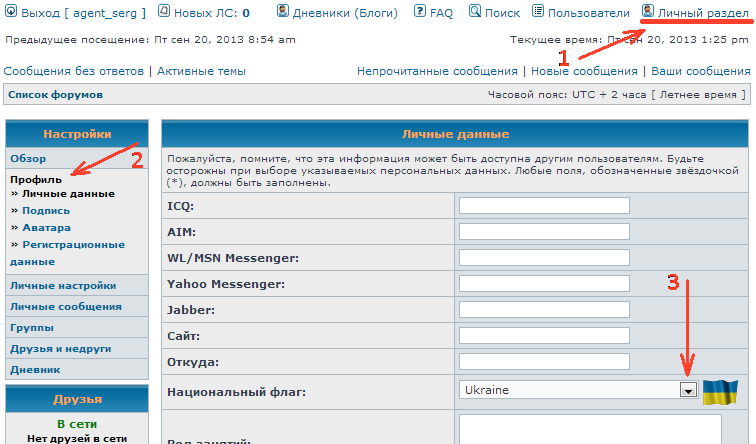Open the Список форумов breadcrumb link
Viewport: 756px width, 444px height.
pyautogui.click(x=55, y=94)
